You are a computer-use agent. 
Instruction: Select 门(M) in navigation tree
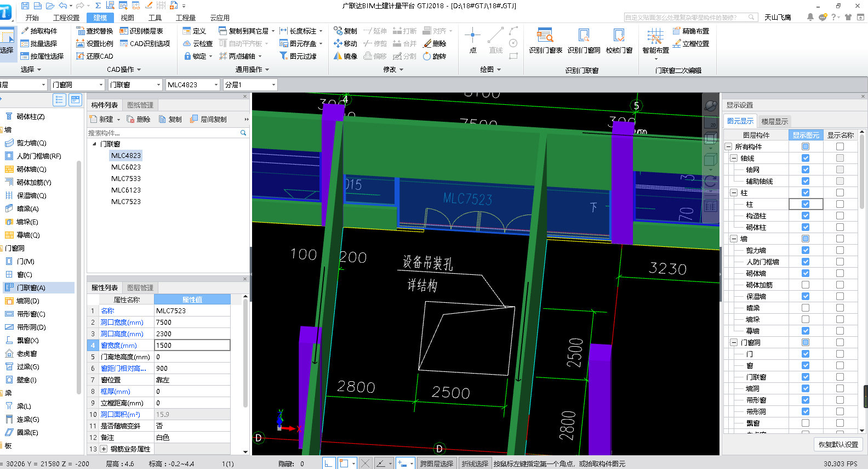(26, 262)
